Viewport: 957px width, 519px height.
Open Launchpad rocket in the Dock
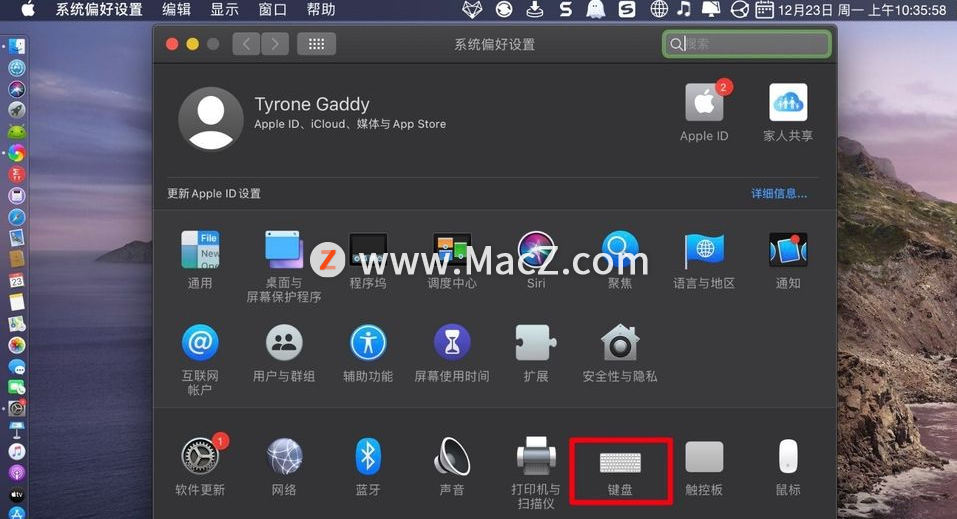[17, 111]
